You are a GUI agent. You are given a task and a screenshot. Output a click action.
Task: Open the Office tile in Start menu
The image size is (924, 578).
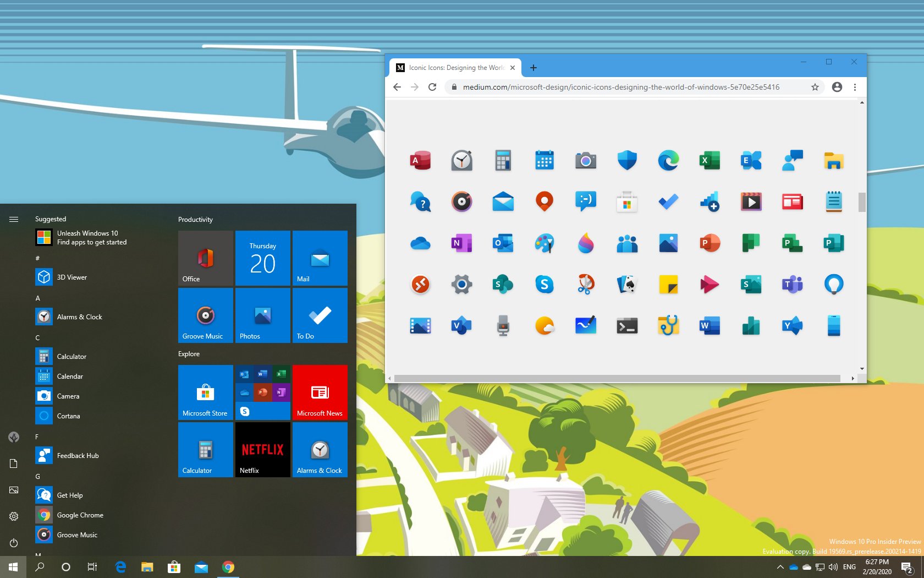pyautogui.click(x=205, y=258)
